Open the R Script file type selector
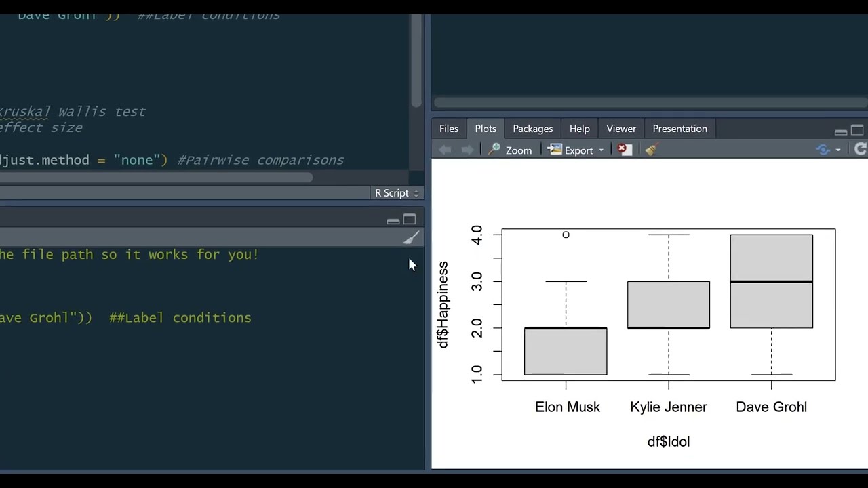The height and width of the screenshot is (488, 868). pyautogui.click(x=397, y=193)
